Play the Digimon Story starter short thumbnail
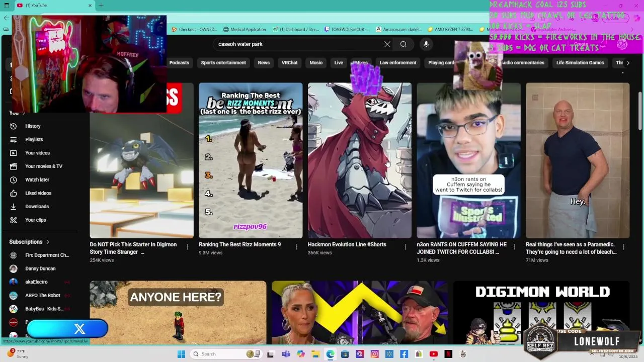Image resolution: width=644 pixels, height=362 pixels. 141,160
